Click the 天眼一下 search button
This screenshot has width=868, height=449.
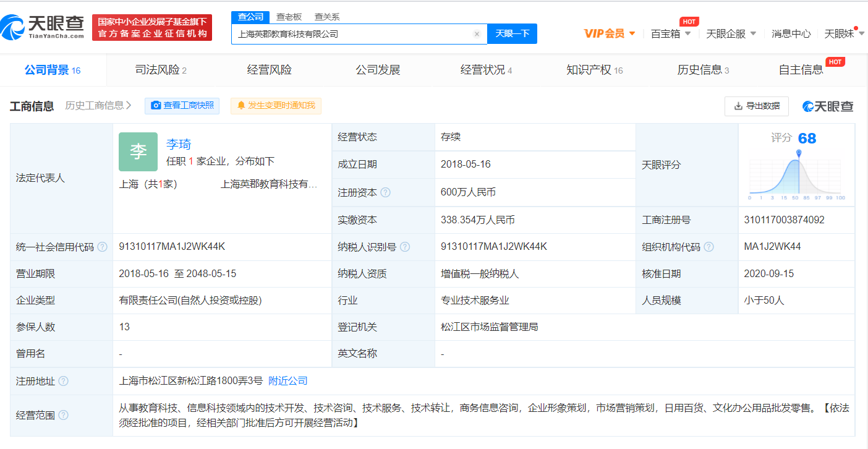[512, 34]
